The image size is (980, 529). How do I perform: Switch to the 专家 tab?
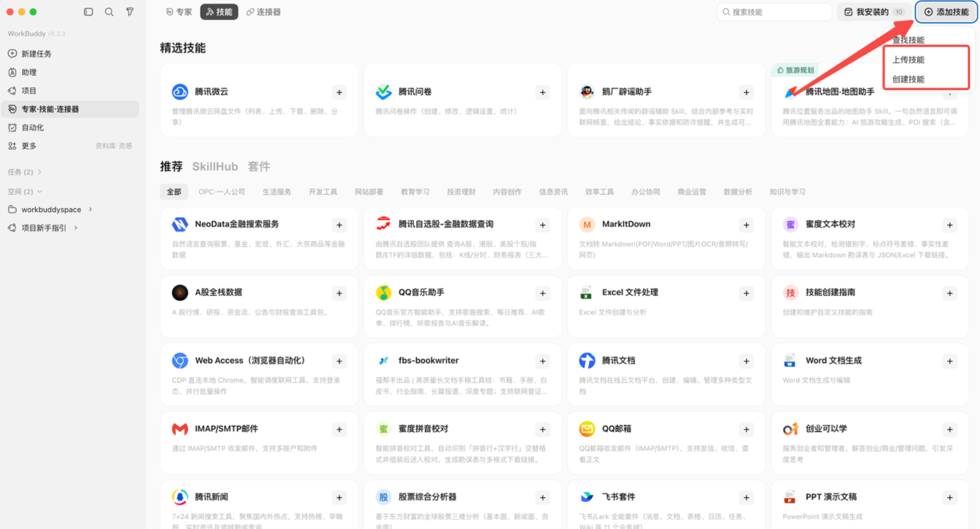(179, 12)
